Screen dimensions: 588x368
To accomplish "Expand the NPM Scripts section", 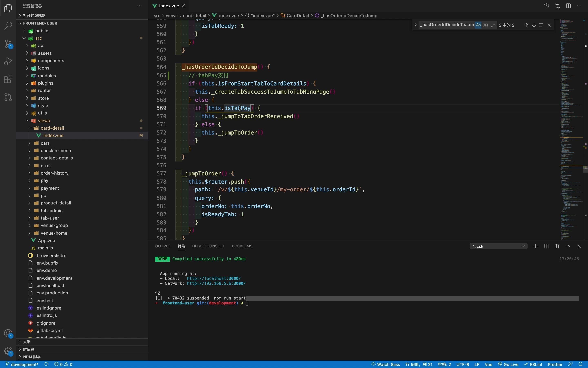I will [82, 357].
